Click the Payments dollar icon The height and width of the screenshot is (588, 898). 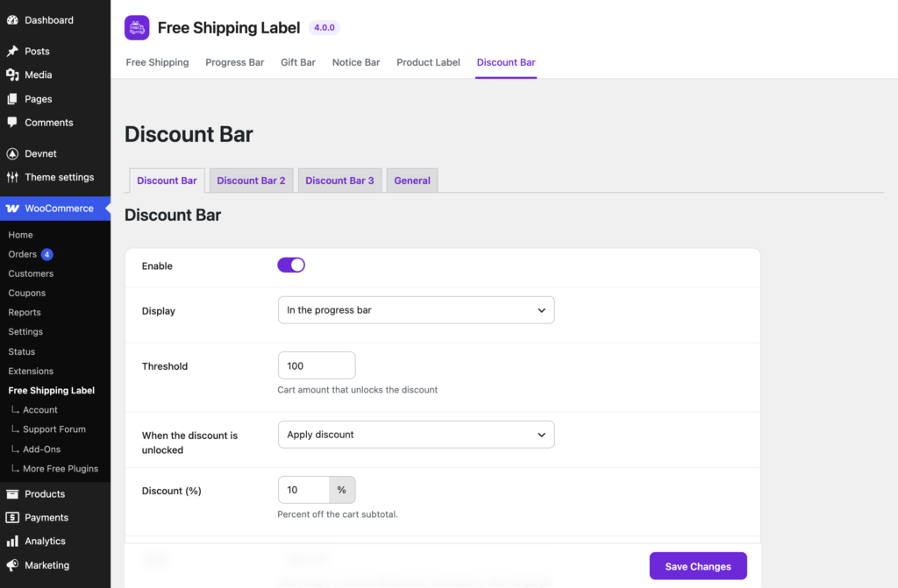12,518
